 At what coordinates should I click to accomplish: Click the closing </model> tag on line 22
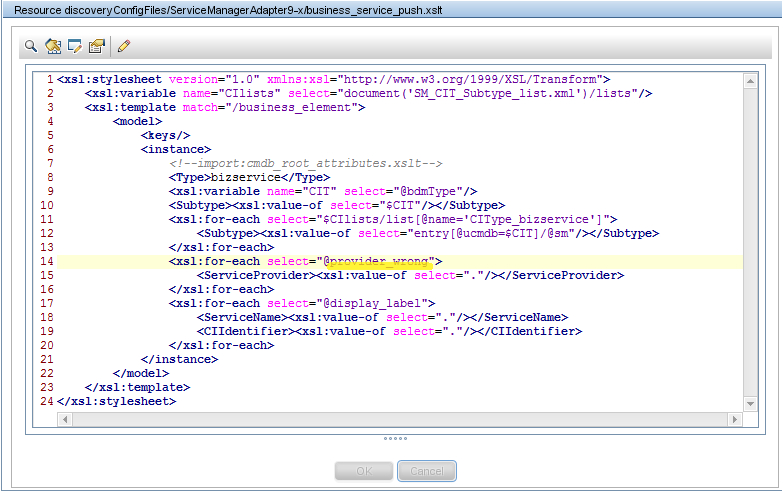point(141,373)
